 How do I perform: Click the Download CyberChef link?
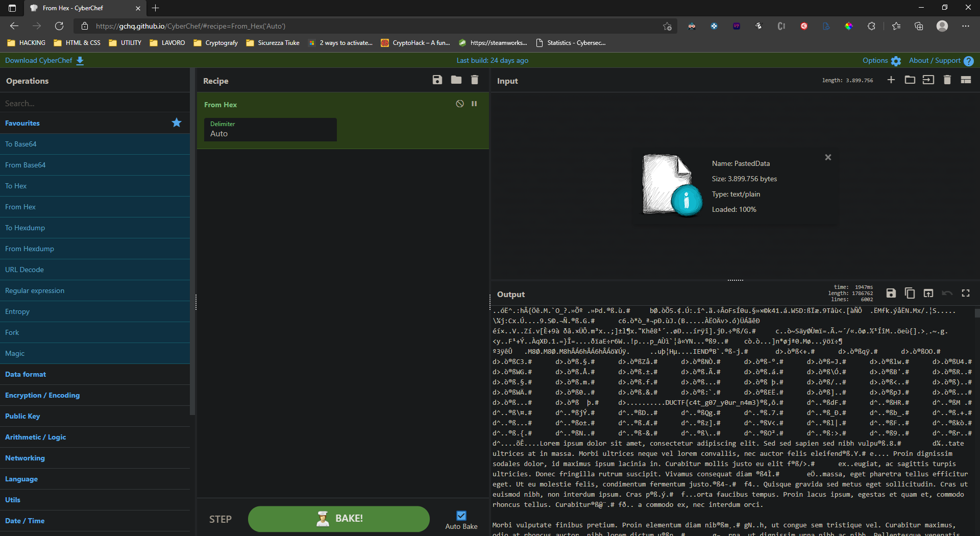pos(44,60)
